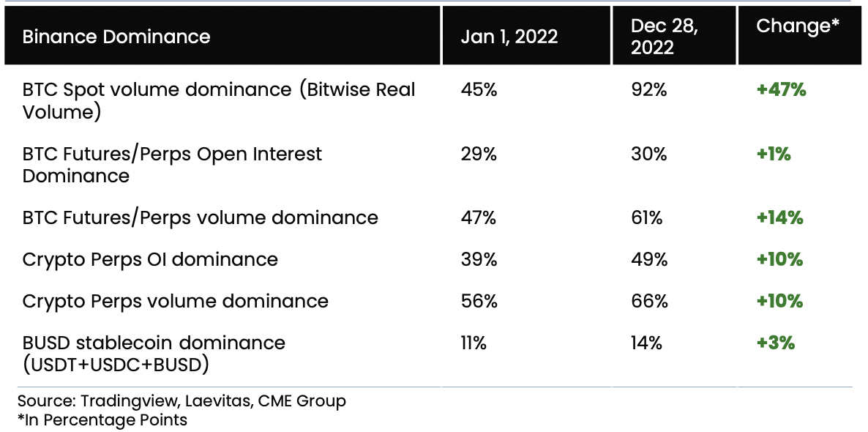The height and width of the screenshot is (432, 868).
Task: Click the +14% change value
Action: 780,217
